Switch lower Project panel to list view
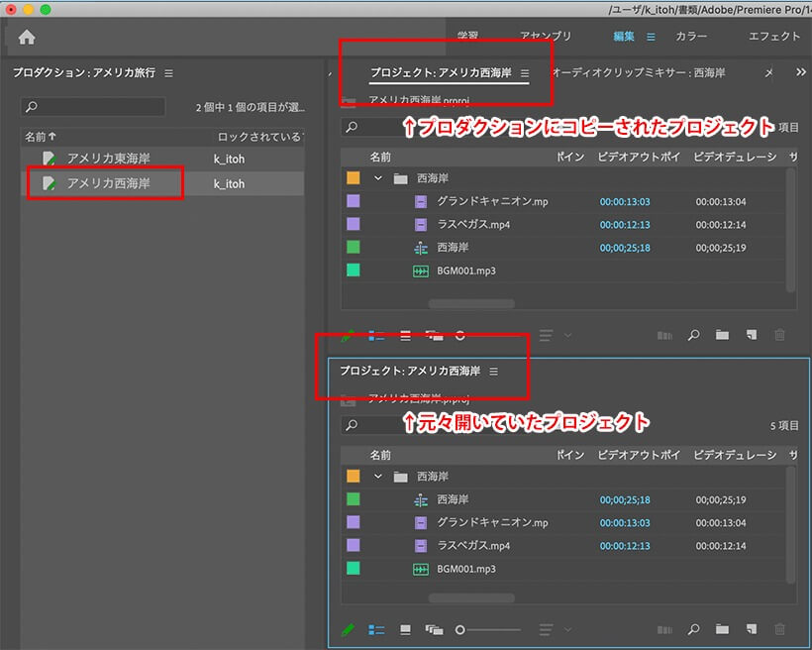 coord(376,630)
